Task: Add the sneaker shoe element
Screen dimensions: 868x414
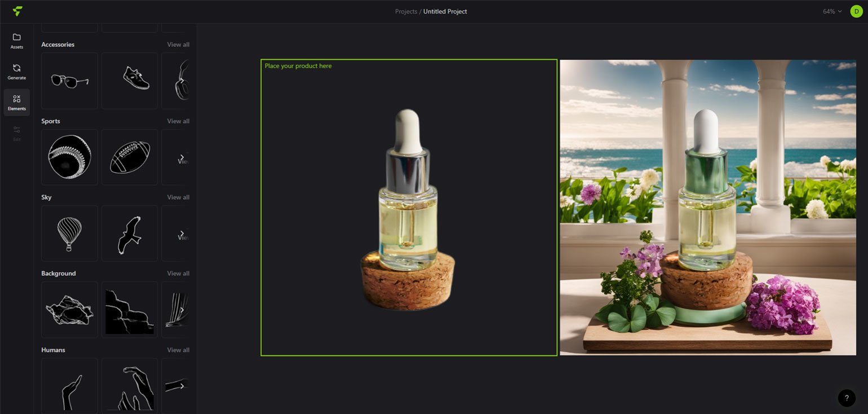Action: tap(130, 81)
